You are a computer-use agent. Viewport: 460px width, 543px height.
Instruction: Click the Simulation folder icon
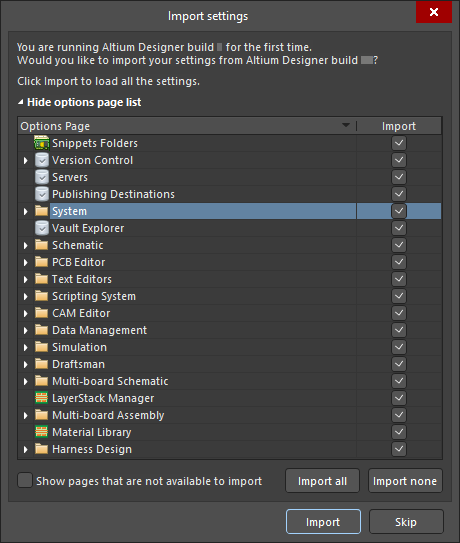pos(42,347)
